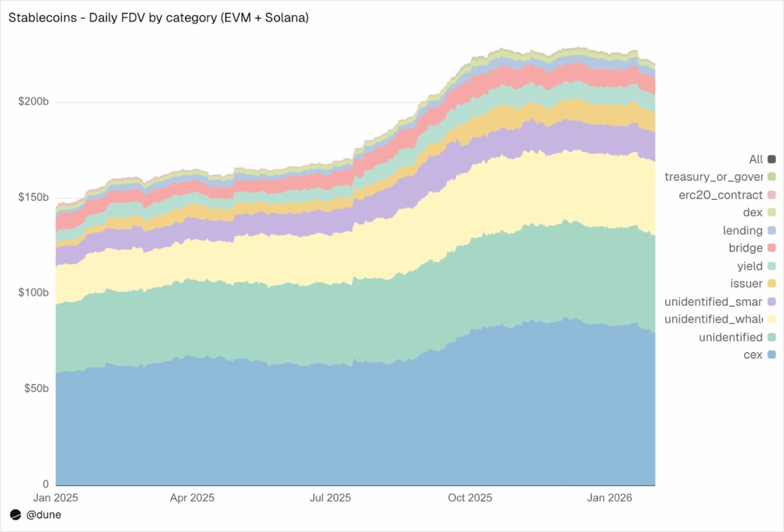The image size is (784, 532).
Task: Click the erc20_contract legend swatch
Action: 771,195
